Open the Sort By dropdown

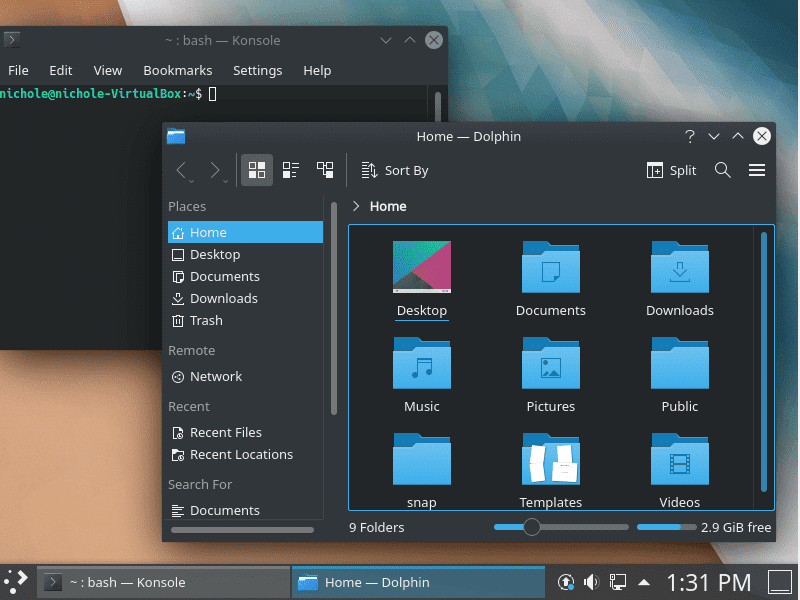(395, 170)
